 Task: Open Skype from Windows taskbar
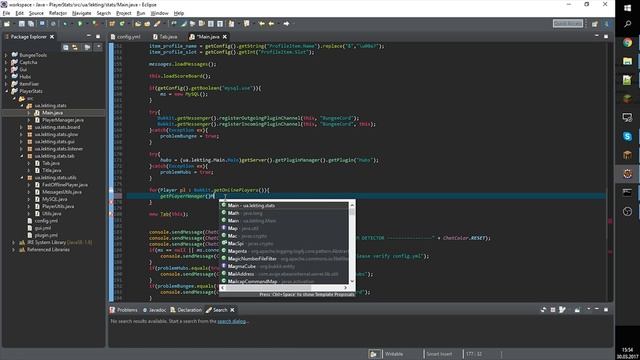(x=627, y=136)
